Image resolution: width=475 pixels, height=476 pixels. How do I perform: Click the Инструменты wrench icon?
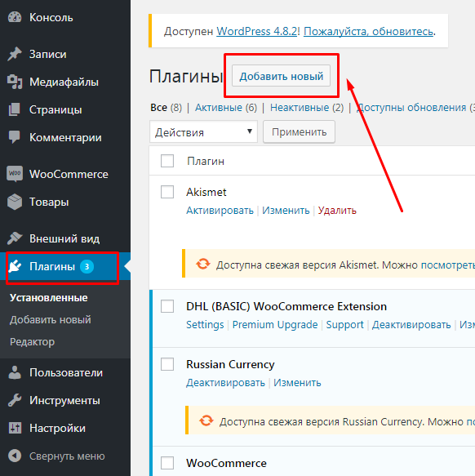(x=15, y=400)
